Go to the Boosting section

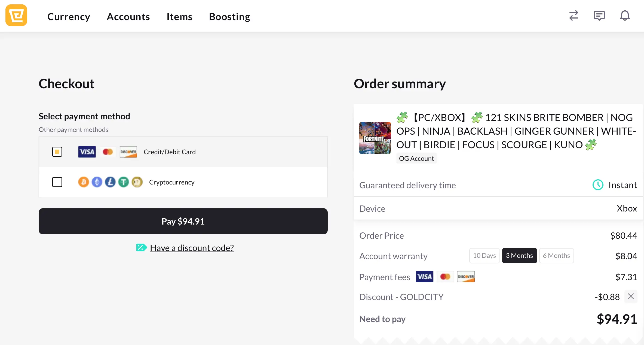point(229,16)
